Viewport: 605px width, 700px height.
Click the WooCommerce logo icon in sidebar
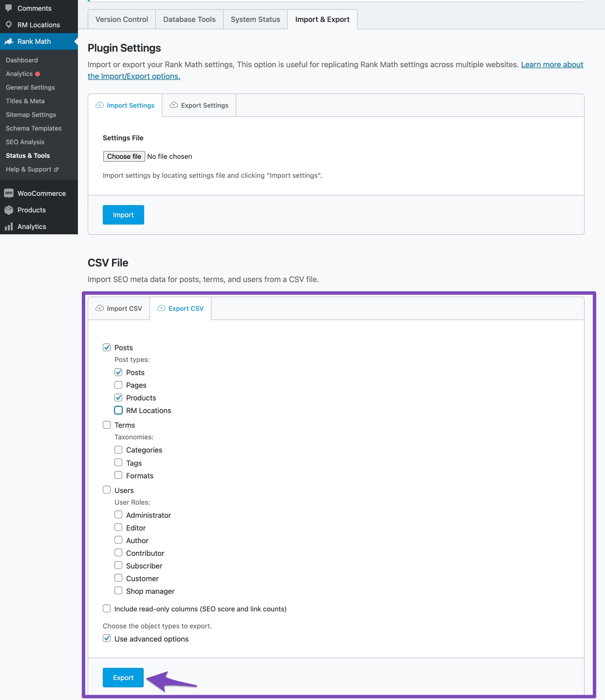coord(9,193)
